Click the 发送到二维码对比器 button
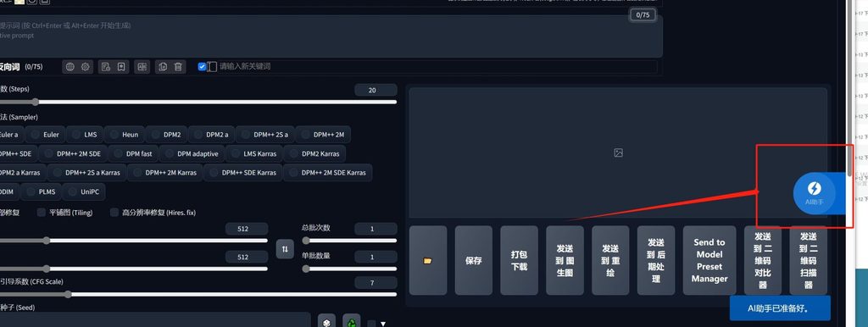The image size is (868, 327). pos(762,260)
